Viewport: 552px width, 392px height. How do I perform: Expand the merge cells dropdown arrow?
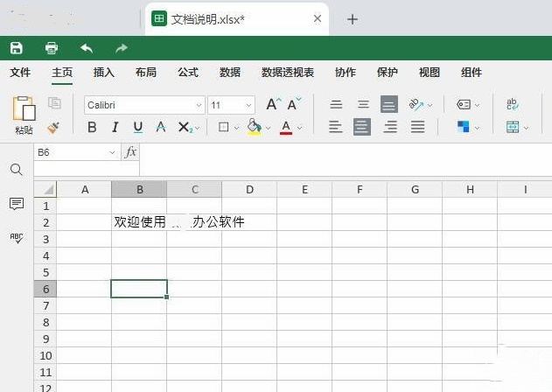pos(526,128)
